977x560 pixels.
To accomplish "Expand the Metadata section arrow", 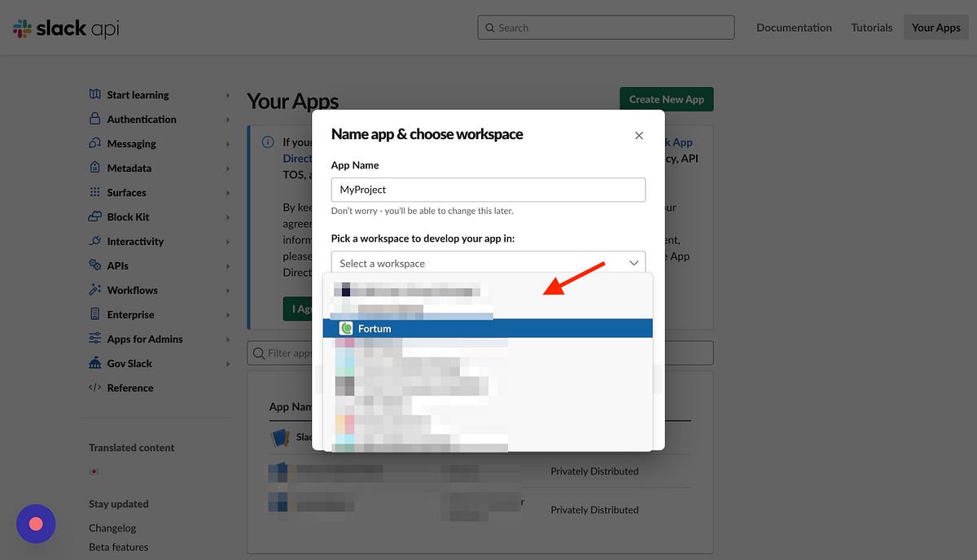I will pyautogui.click(x=228, y=168).
